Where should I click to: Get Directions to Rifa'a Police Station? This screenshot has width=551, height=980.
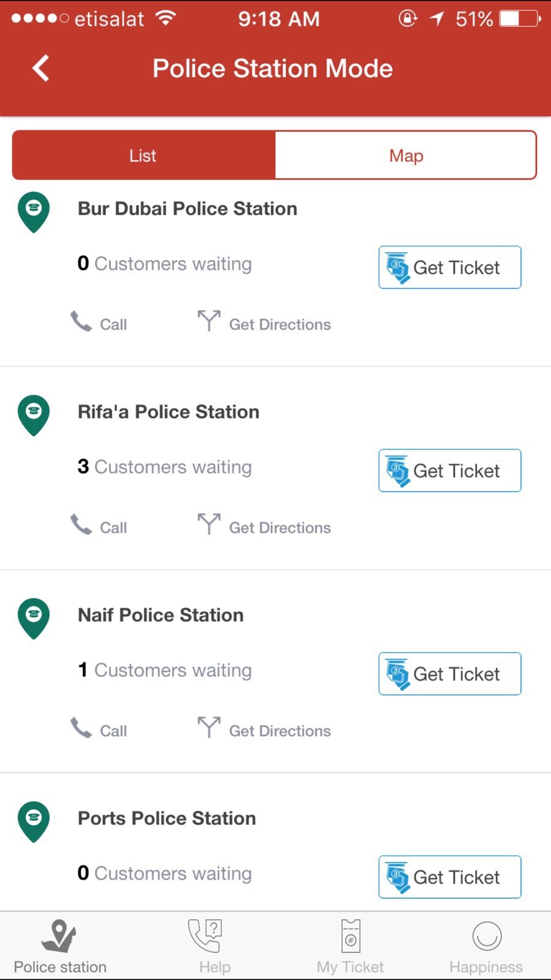[264, 526]
